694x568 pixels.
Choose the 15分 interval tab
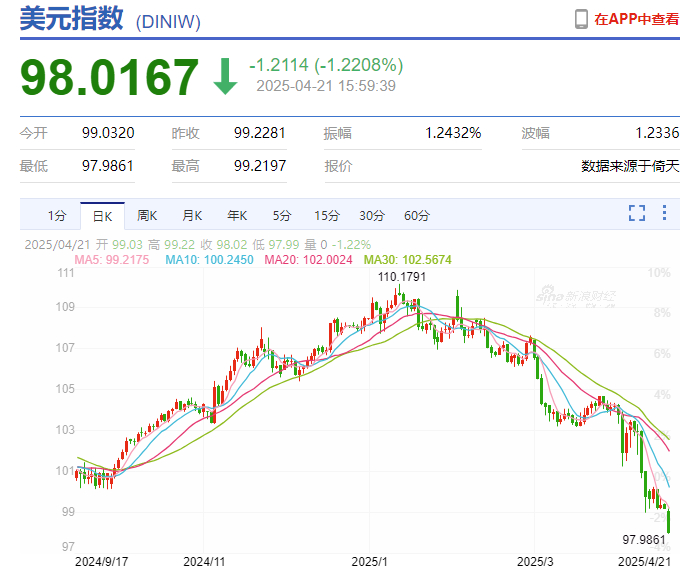pos(327,216)
